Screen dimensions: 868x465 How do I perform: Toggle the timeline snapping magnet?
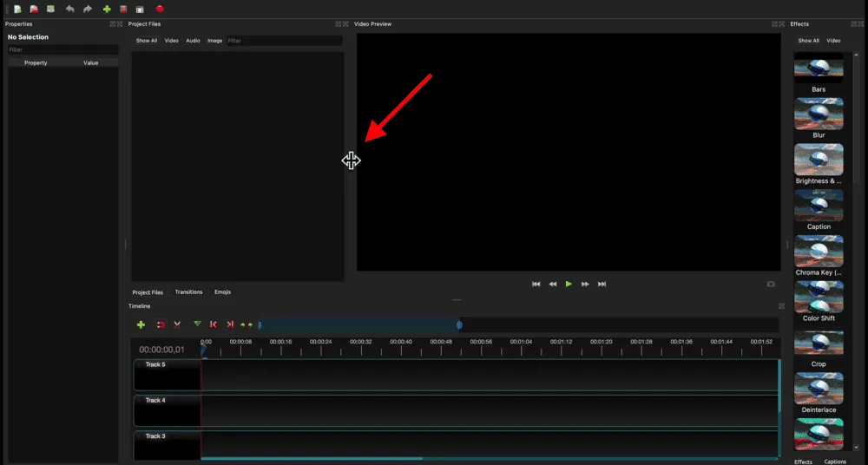(161, 324)
